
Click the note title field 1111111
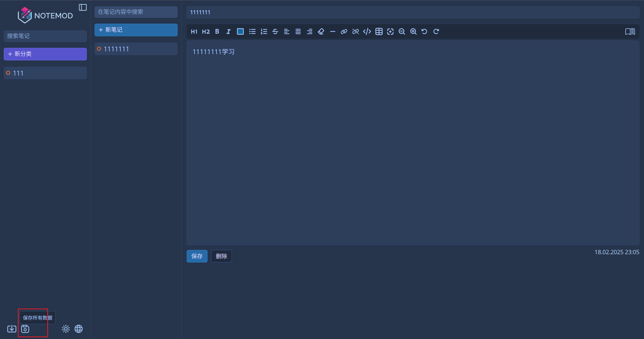pyautogui.click(x=413, y=12)
